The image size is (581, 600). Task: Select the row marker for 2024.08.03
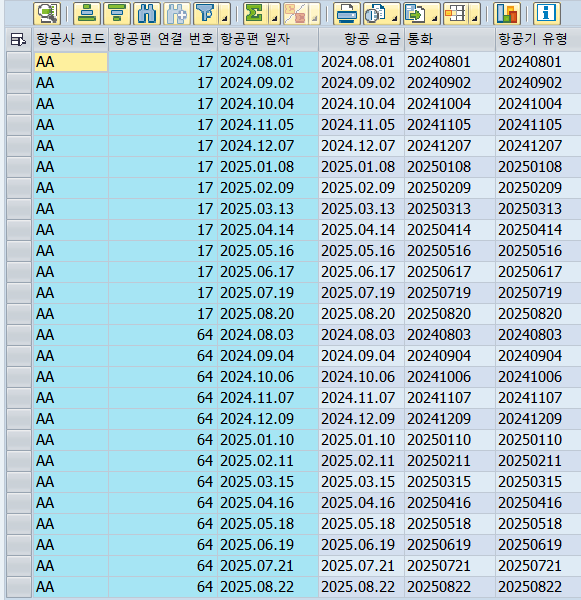pos(19,335)
